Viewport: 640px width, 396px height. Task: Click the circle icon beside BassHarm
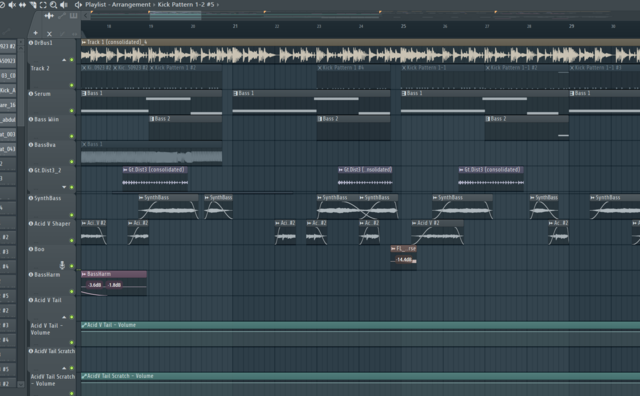click(31, 274)
